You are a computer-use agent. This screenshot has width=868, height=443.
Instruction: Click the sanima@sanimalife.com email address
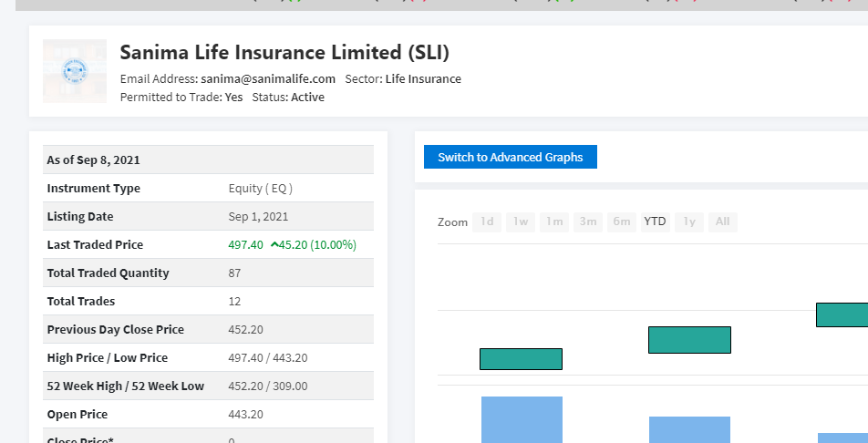point(268,78)
